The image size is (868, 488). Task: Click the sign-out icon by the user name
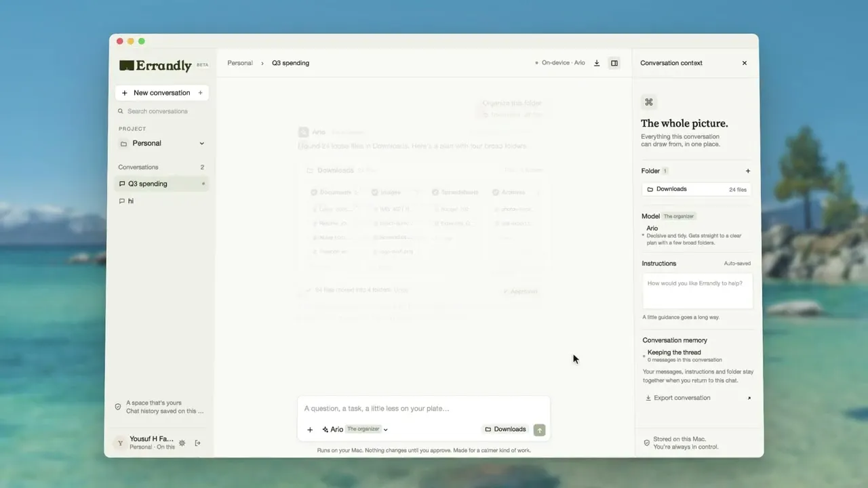[198, 443]
